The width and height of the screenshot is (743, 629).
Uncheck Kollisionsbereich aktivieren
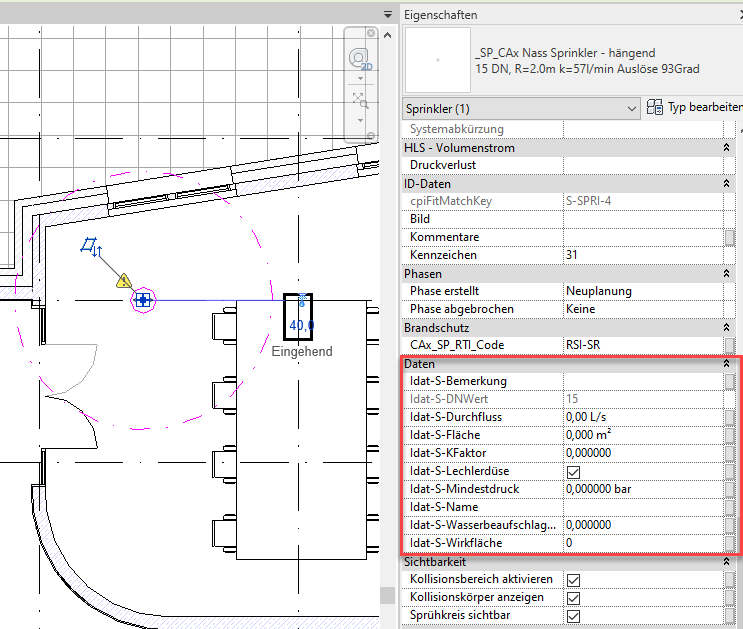tap(574, 579)
